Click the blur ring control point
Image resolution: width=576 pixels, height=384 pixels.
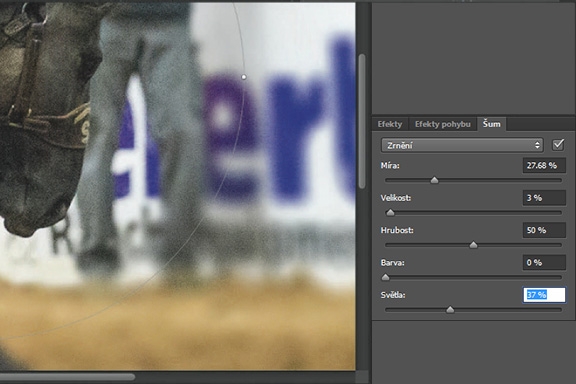point(244,77)
